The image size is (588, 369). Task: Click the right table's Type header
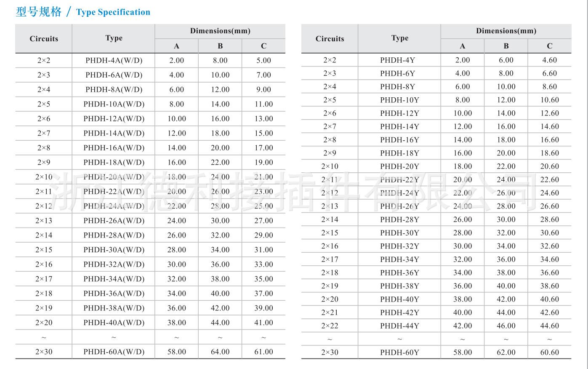pos(399,38)
